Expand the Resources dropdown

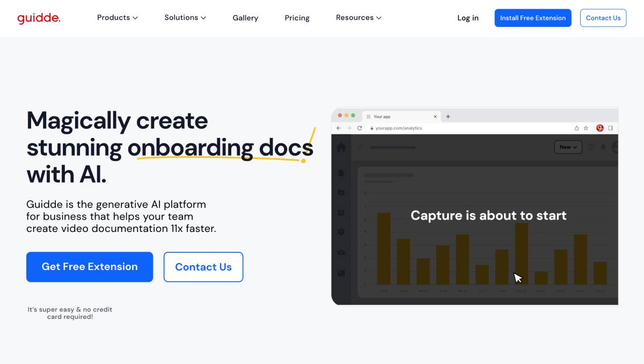(358, 18)
